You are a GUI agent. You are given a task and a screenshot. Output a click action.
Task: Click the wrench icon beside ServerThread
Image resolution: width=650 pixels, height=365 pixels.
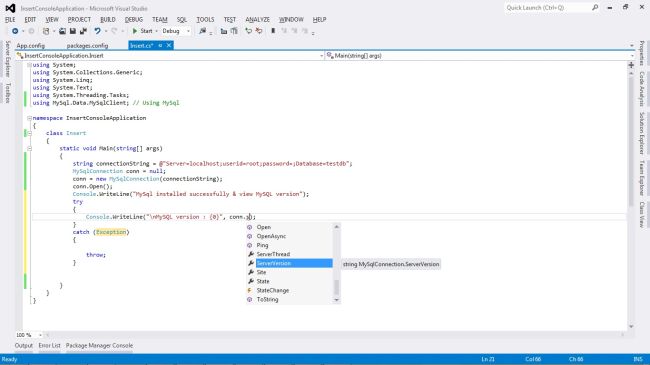(250, 254)
